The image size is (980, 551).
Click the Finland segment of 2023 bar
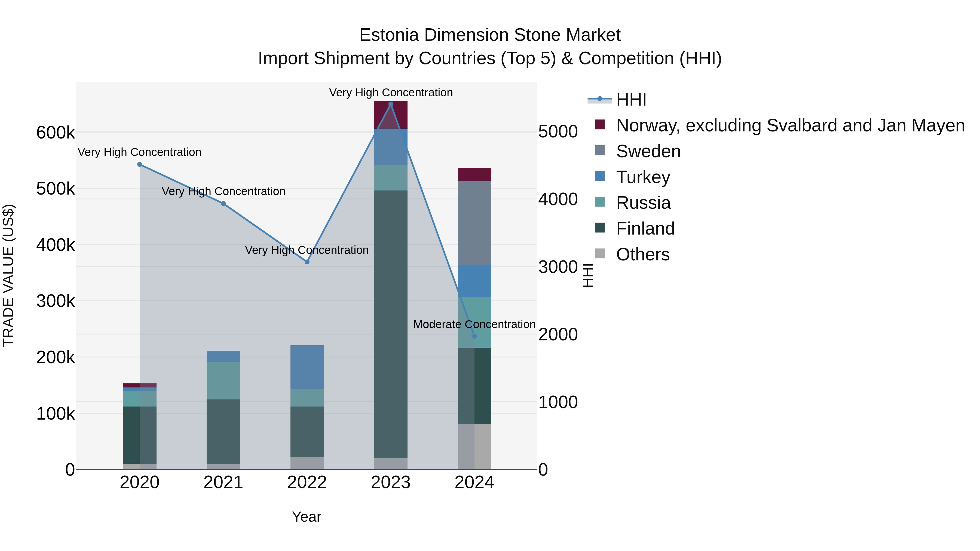click(391, 324)
